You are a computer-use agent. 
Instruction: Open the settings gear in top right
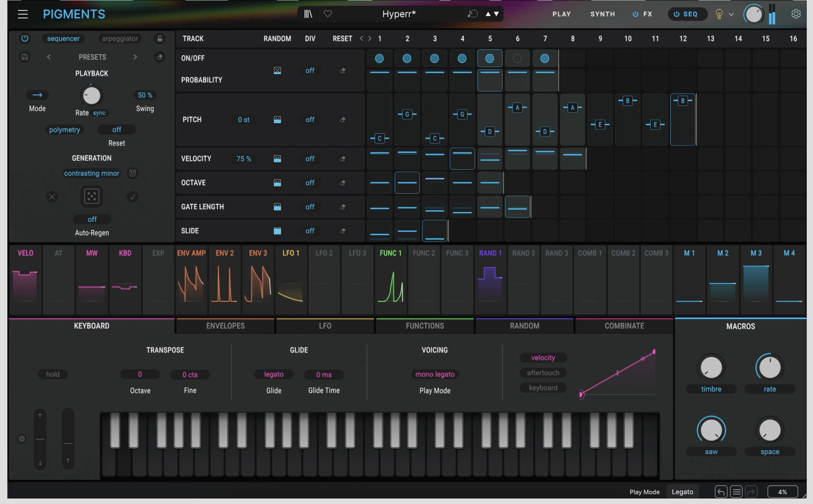click(796, 14)
